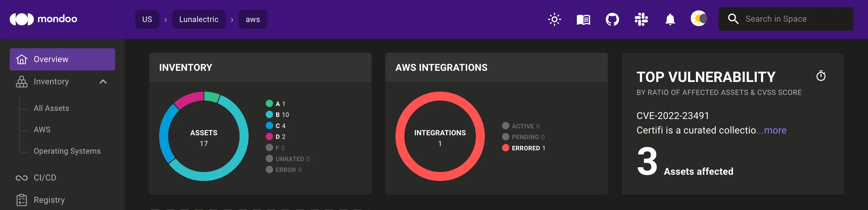Screen dimensions: 868x210
Task: Open CI/CD section
Action: (x=45, y=178)
